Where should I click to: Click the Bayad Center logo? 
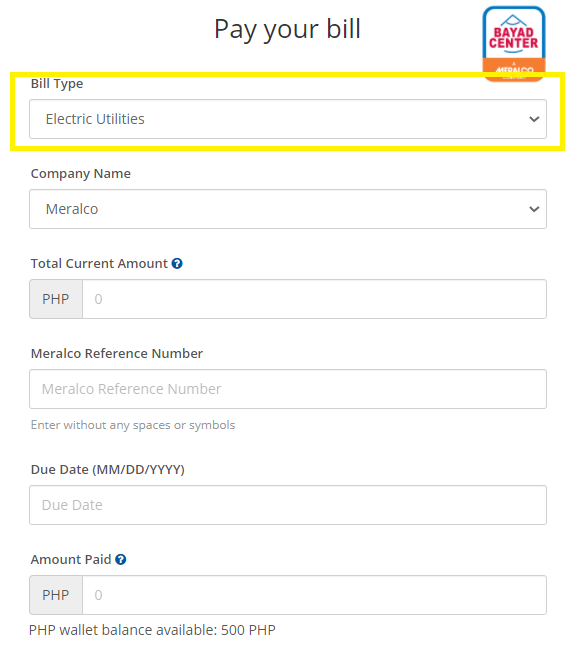pos(514,43)
